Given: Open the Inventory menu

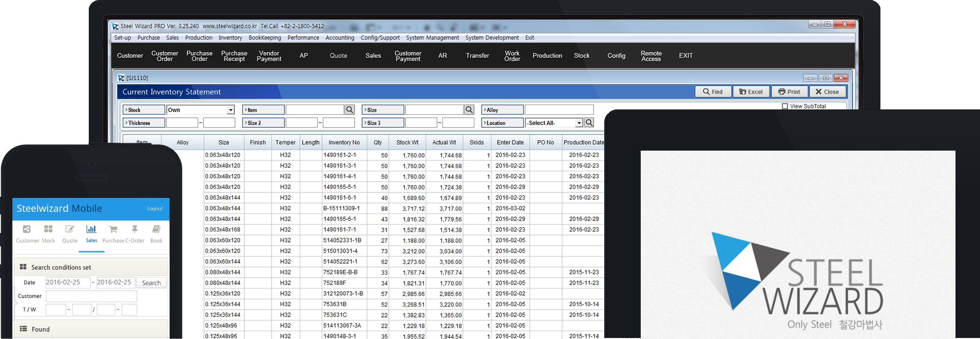Looking at the screenshot, I should click(x=231, y=38).
